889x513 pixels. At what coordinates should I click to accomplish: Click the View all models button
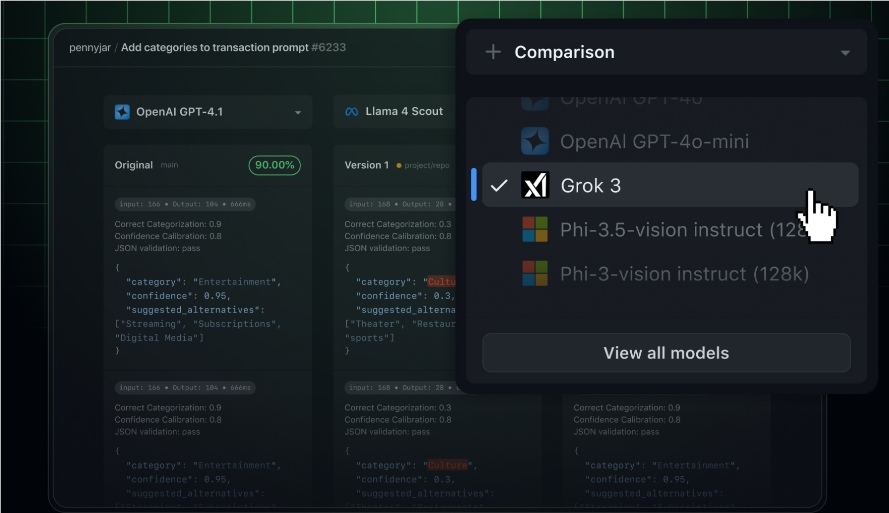tap(666, 353)
